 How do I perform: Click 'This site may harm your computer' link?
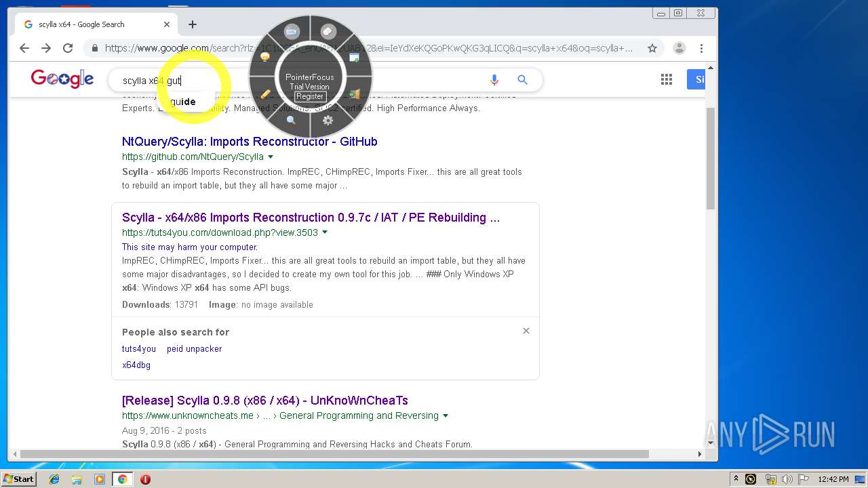pos(190,247)
